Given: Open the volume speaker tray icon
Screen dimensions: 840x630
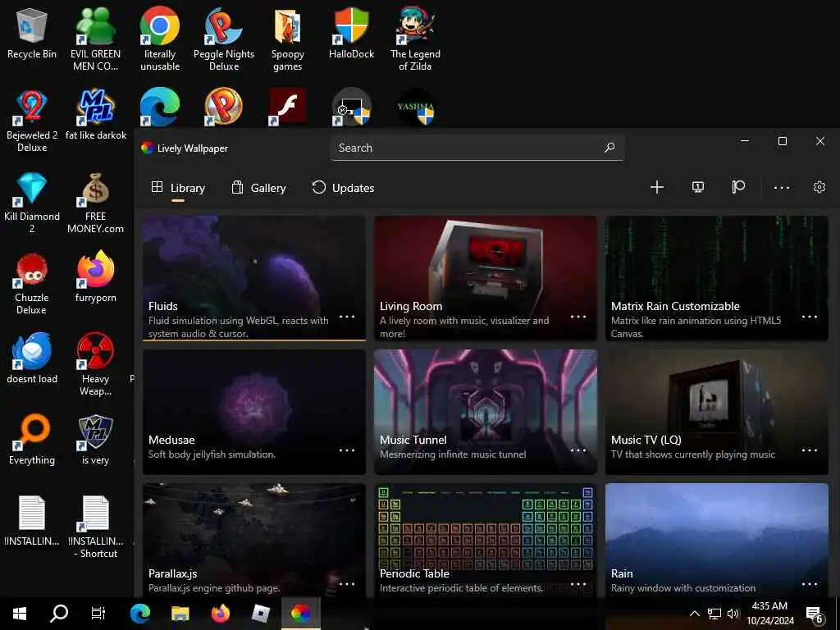Looking at the screenshot, I should 733,614.
